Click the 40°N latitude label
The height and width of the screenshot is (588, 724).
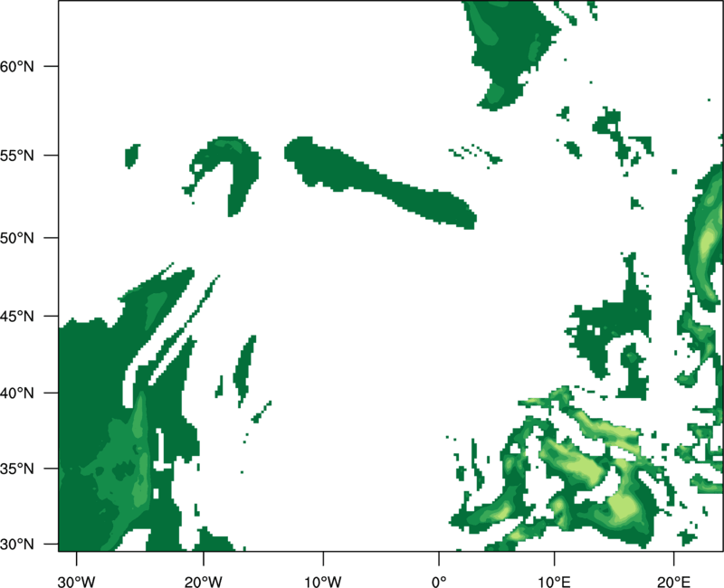click(17, 394)
